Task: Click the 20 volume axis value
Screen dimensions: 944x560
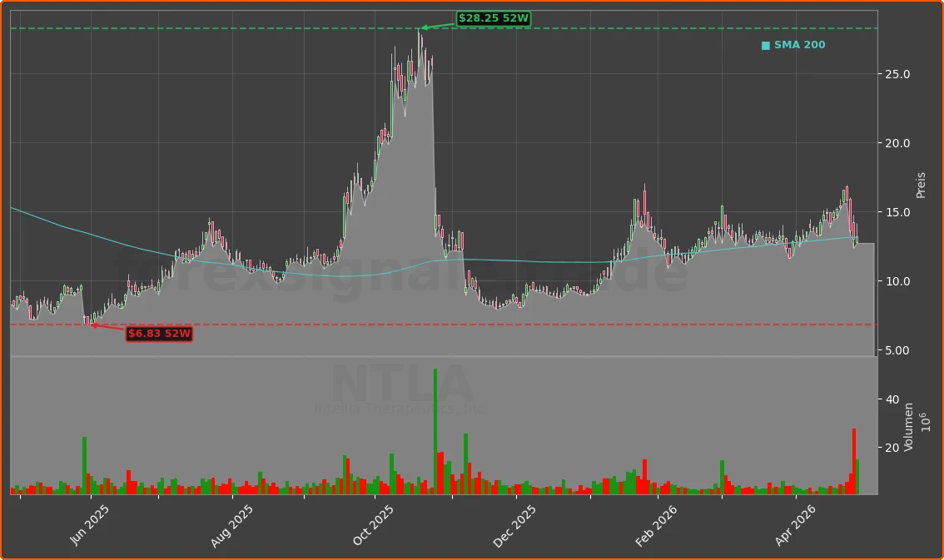Action: pos(892,448)
